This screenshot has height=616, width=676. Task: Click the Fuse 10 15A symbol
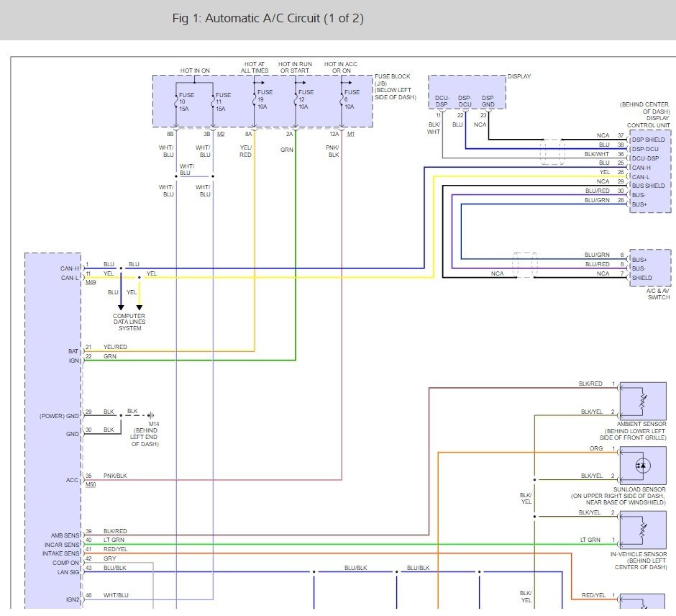coord(176,101)
